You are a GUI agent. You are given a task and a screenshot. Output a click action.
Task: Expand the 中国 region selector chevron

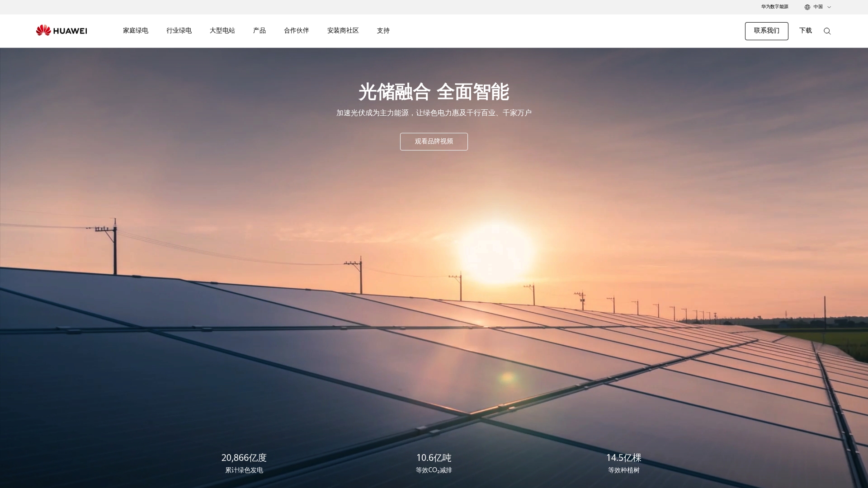click(830, 7)
